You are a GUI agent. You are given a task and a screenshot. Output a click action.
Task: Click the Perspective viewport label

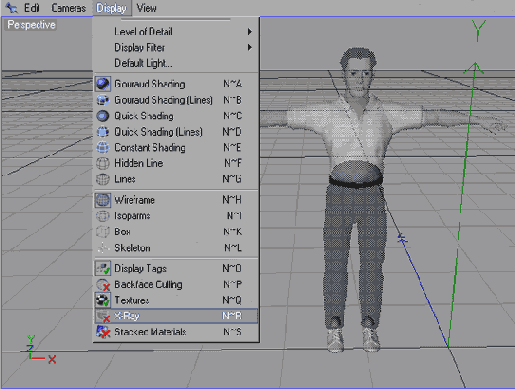click(x=31, y=25)
